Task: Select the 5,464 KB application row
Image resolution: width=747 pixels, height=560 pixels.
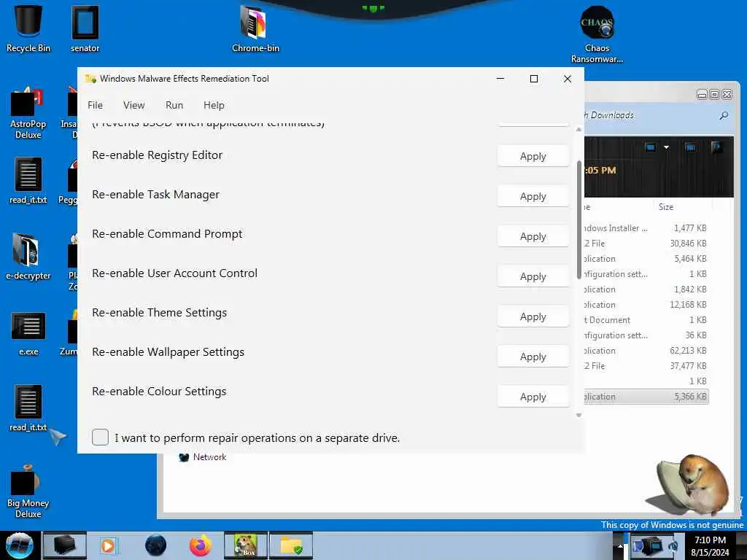Action: pos(646,259)
